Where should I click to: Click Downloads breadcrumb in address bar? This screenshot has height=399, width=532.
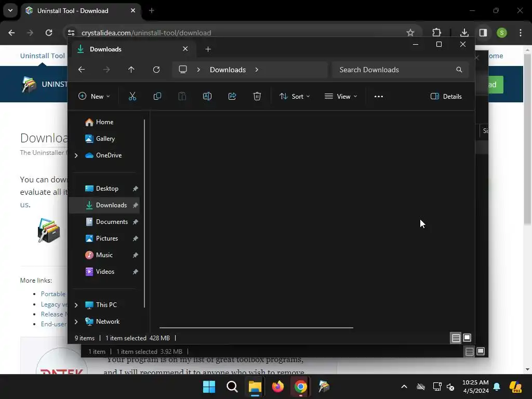(x=228, y=70)
